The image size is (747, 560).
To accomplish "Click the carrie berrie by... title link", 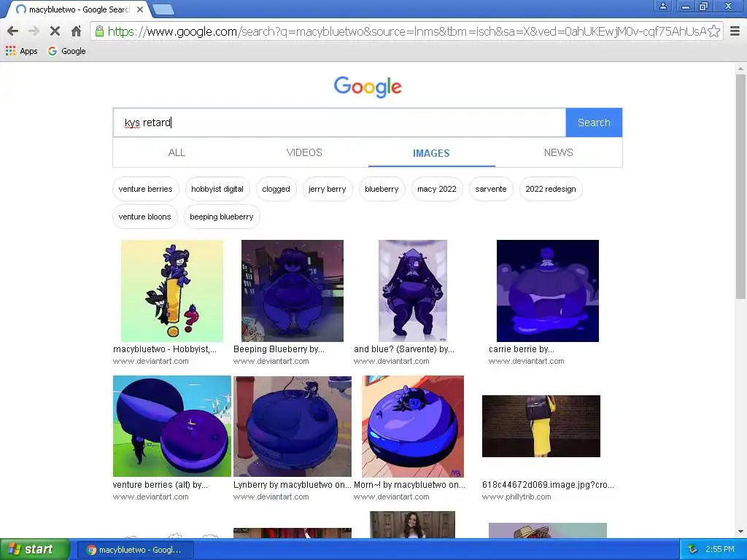I will point(521,349).
